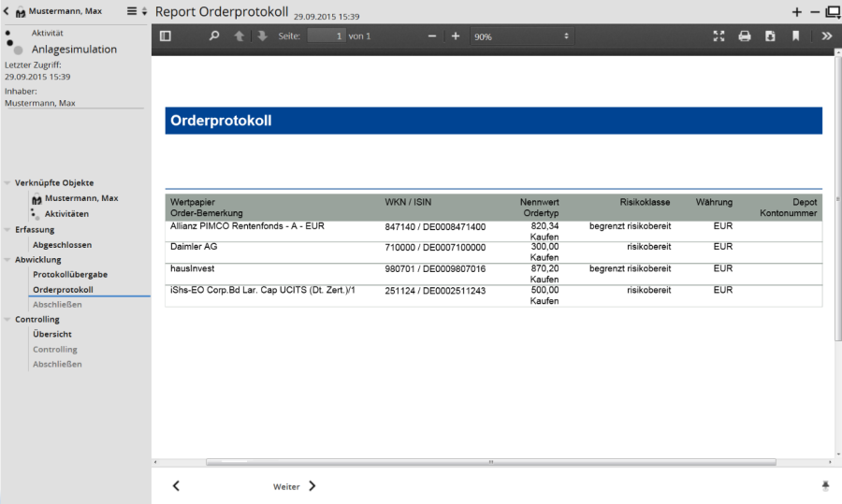Open the find-in-document search tool
This screenshot has height=504, width=842.
click(x=213, y=36)
